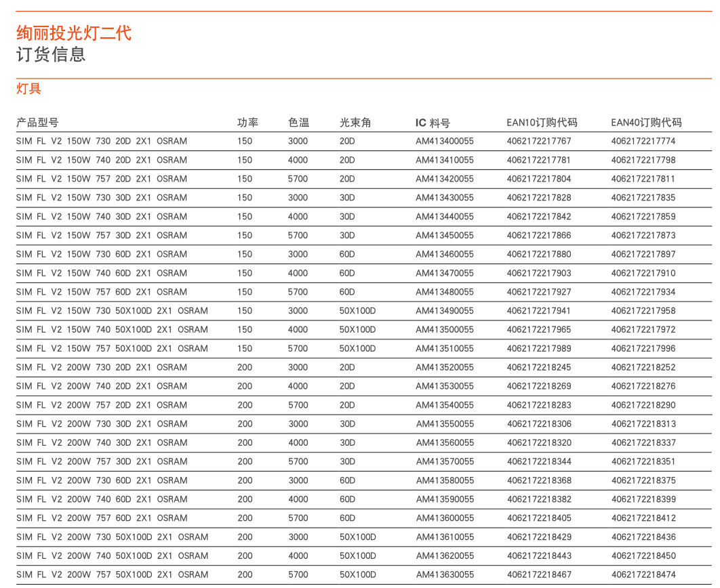
Task: Select EAN40 code 4062172218399
Action: click(643, 499)
